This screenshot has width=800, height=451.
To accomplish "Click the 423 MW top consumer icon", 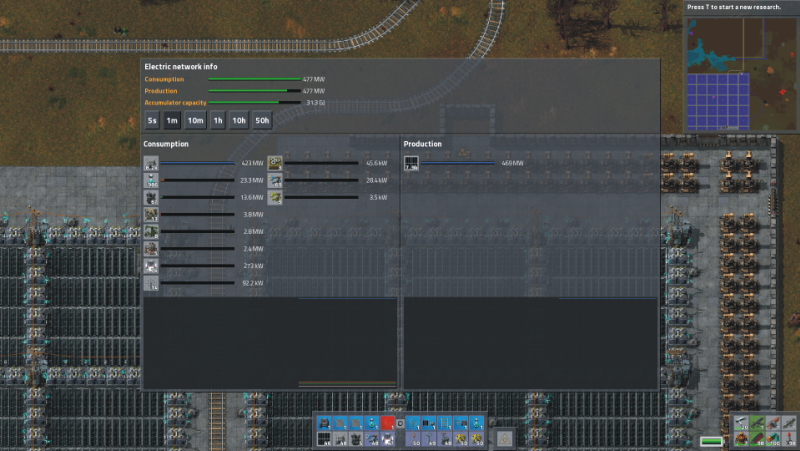I will (151, 163).
